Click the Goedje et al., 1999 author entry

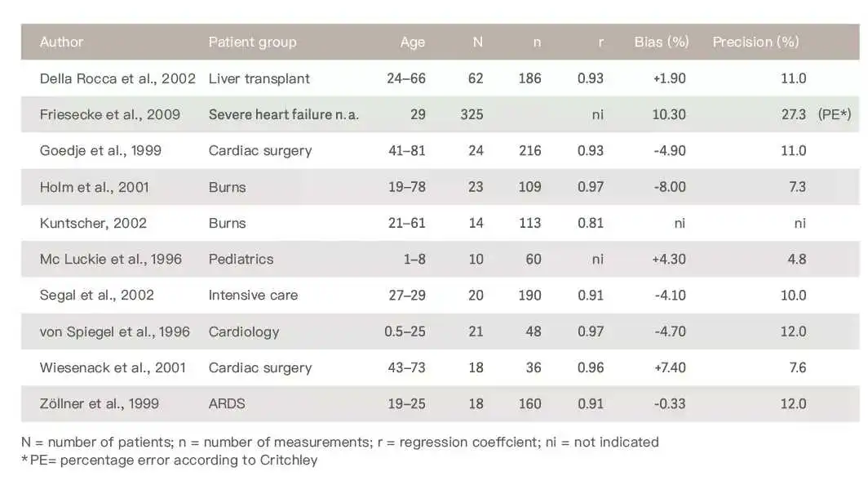pyautogui.click(x=100, y=150)
